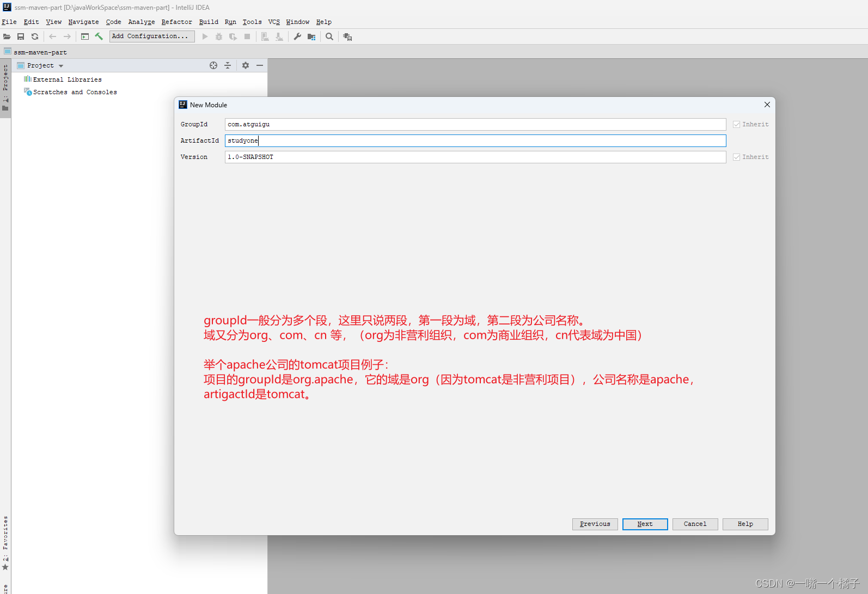Click the Search Everywhere magnifier icon

pos(329,36)
